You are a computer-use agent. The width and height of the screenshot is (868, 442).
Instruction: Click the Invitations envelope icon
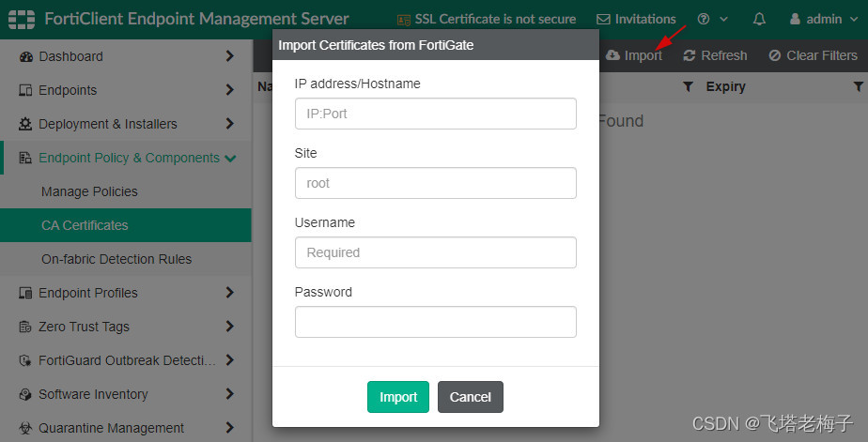click(x=603, y=20)
